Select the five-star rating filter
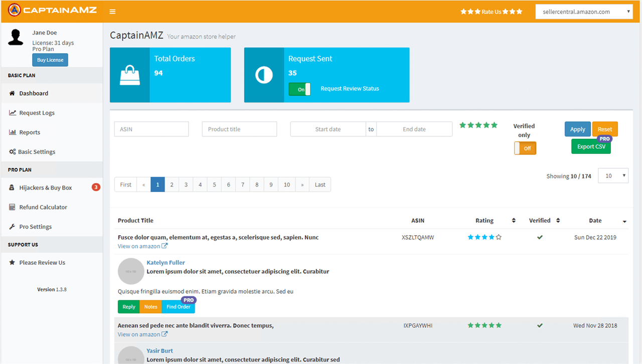This screenshot has width=642, height=364. coord(478,125)
